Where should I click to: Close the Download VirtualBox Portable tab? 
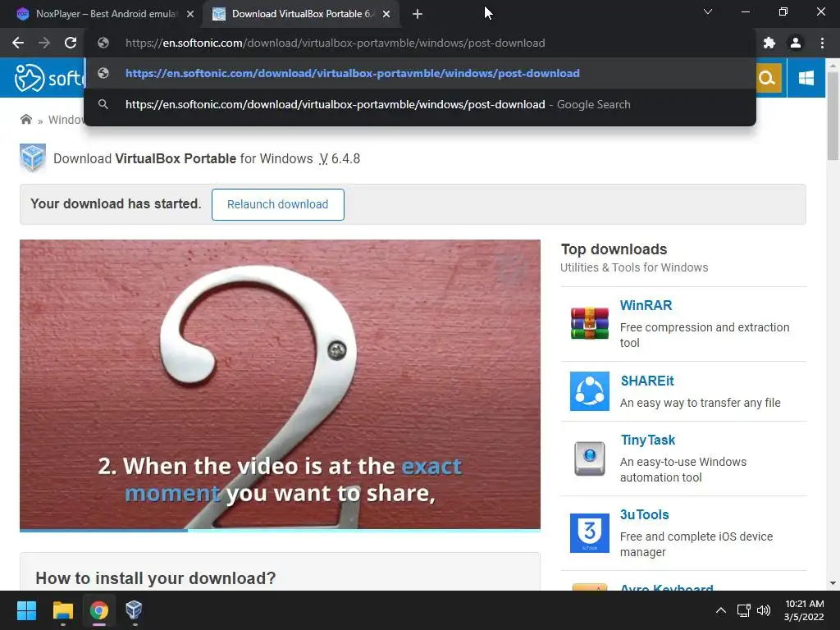[386, 14]
